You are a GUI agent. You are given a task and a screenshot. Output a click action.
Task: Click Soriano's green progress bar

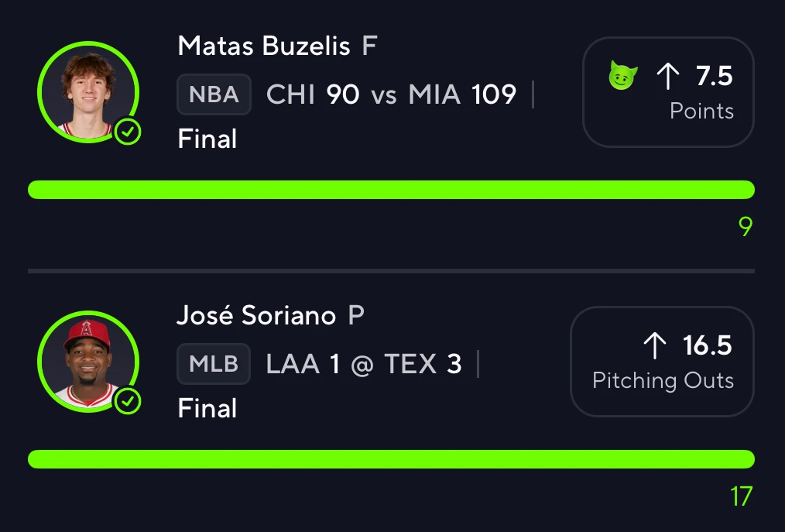tap(391, 459)
